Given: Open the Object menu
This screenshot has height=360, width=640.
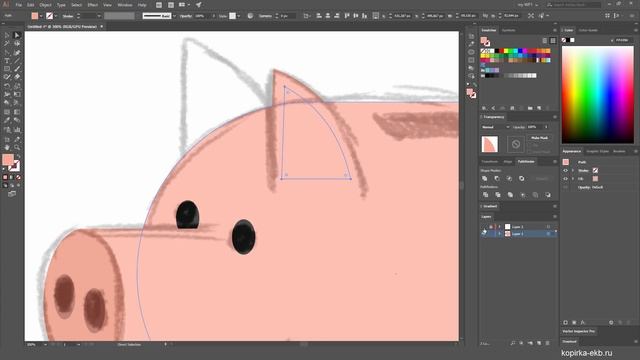Looking at the screenshot, I should pyautogui.click(x=45, y=5).
